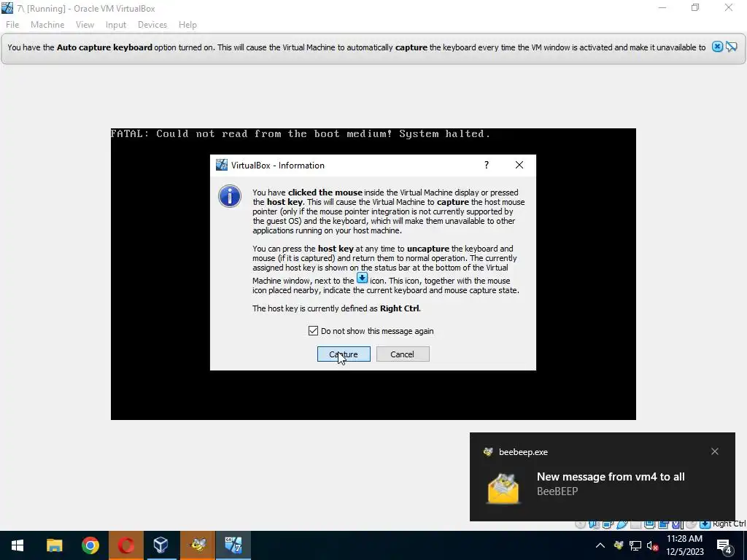
Task: Open the Action Center with 4 notifications
Action: pyautogui.click(x=724, y=545)
